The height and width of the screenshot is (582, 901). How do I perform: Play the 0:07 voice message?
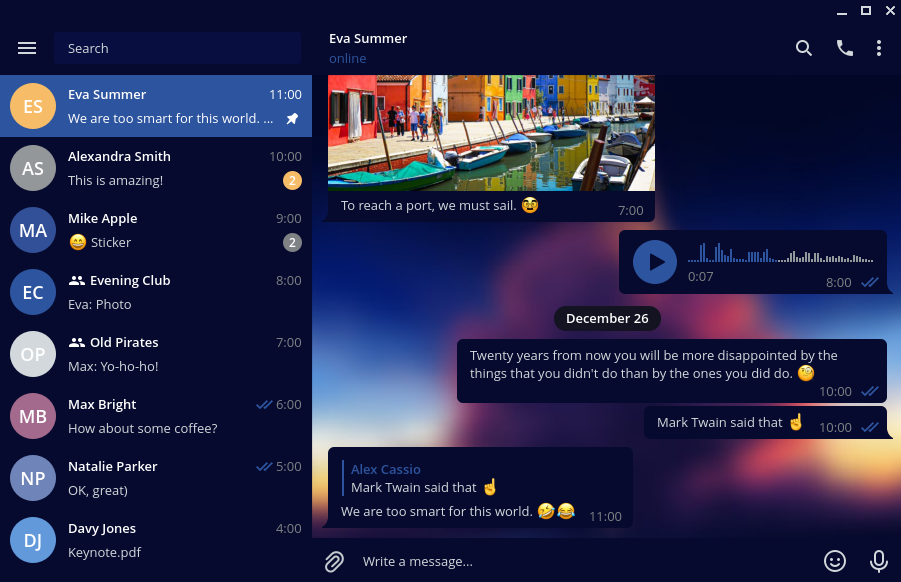[x=655, y=262]
